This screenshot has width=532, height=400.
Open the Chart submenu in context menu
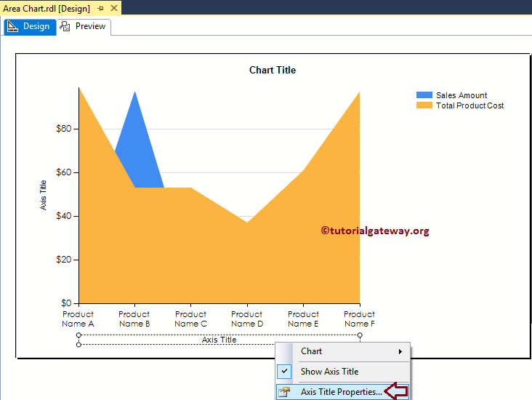click(x=343, y=351)
